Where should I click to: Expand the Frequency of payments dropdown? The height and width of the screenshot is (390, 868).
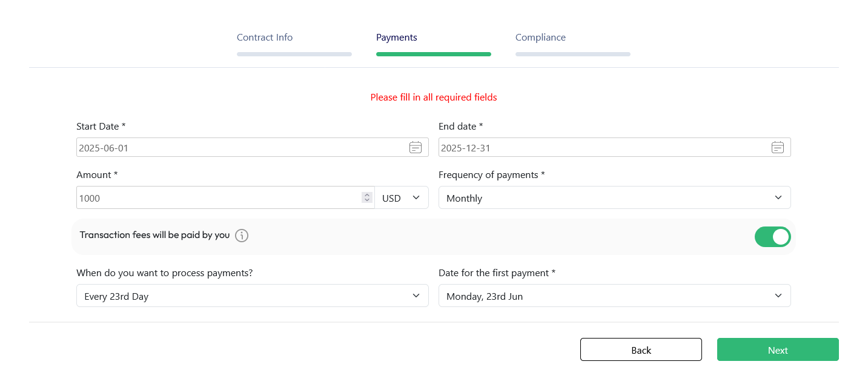click(614, 198)
